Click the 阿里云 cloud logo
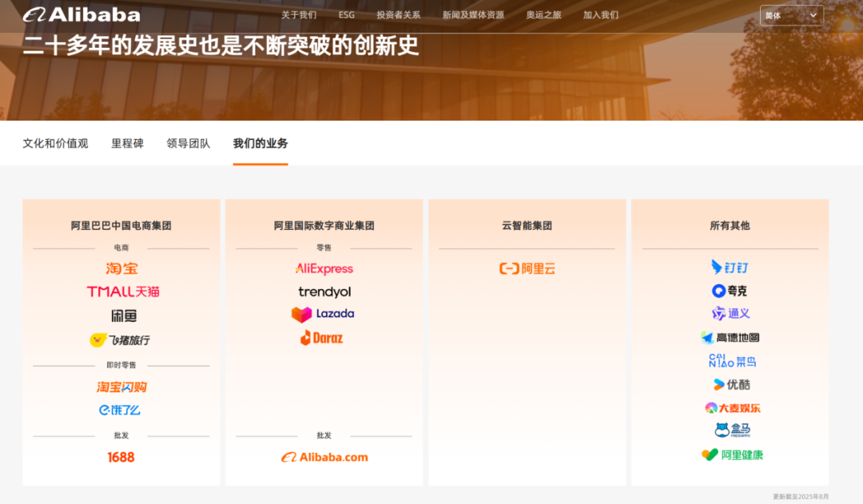Screen dimensions: 863x504 click(x=527, y=268)
